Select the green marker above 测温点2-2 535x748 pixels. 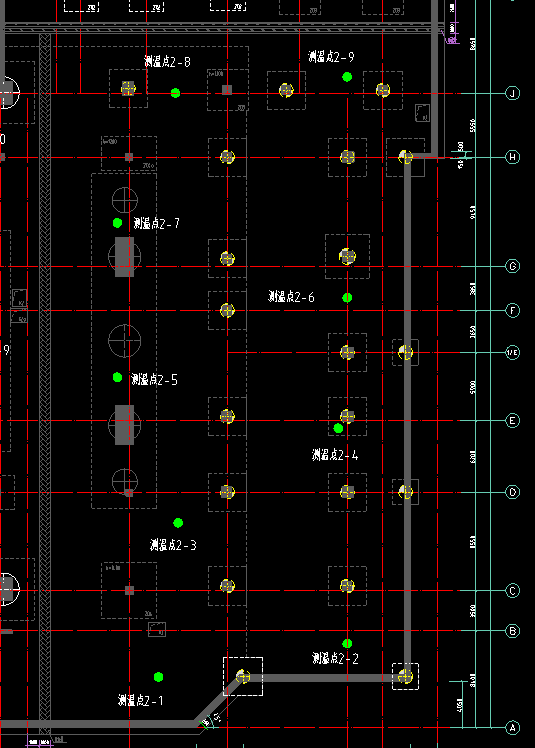347,644
